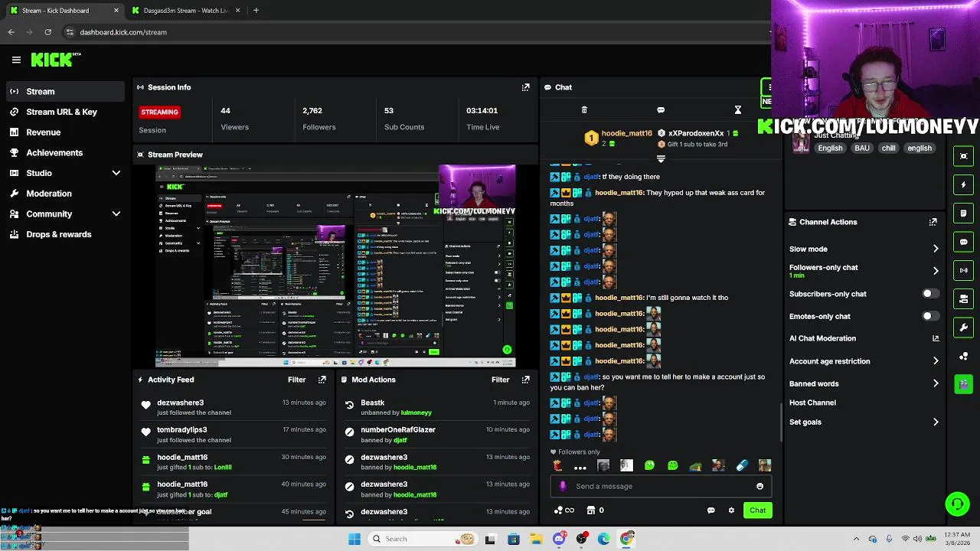The image size is (980, 551).
Task: Click the chat bubble icon beside settings gear
Action: click(x=710, y=510)
